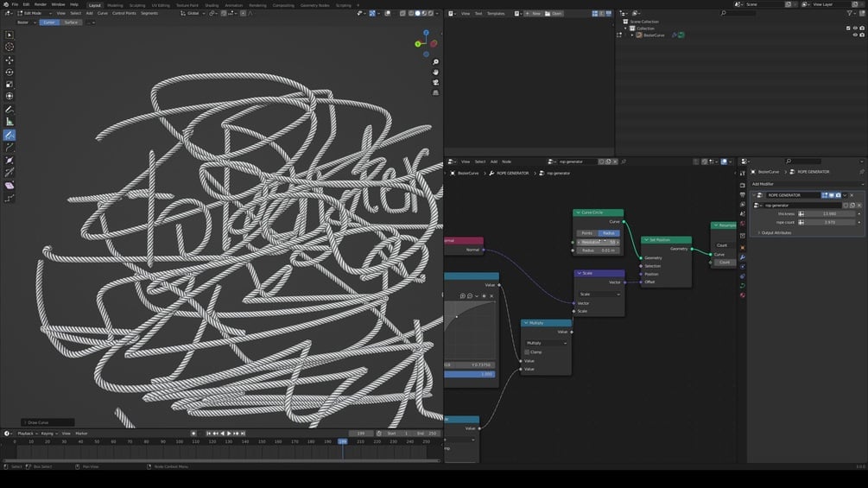The width and height of the screenshot is (868, 488).
Task: Select Points mode in the Curve Circle node
Action: point(586,233)
